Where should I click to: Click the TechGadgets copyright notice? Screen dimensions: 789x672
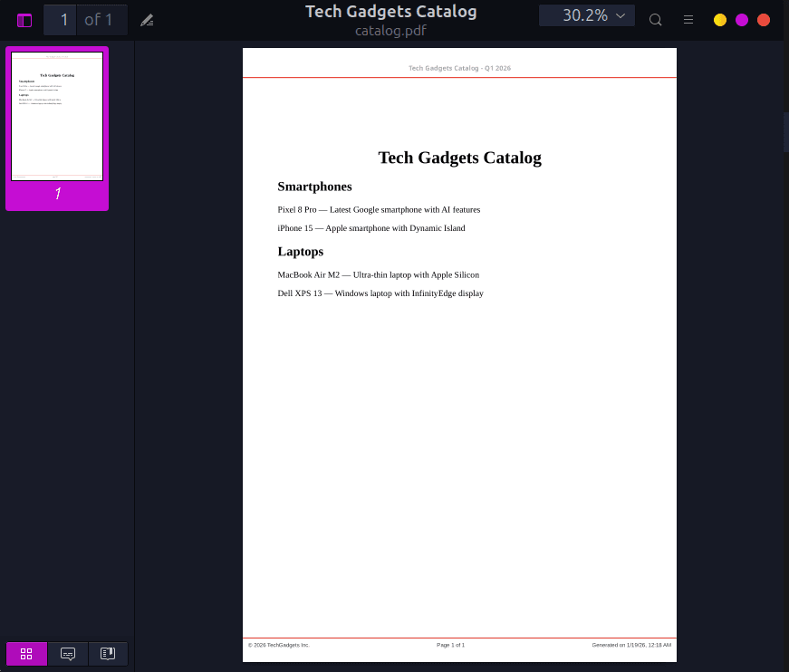277,645
